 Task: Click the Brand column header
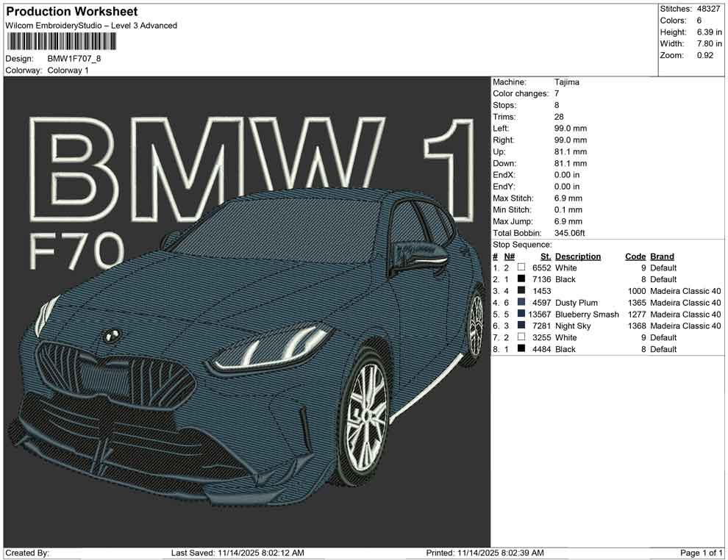[661, 256]
